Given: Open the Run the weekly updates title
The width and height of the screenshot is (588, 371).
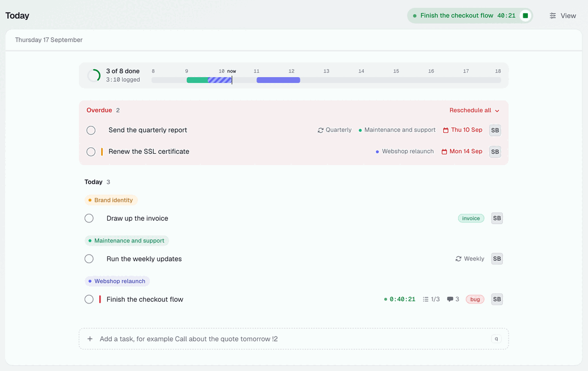Looking at the screenshot, I should pyautogui.click(x=144, y=259).
